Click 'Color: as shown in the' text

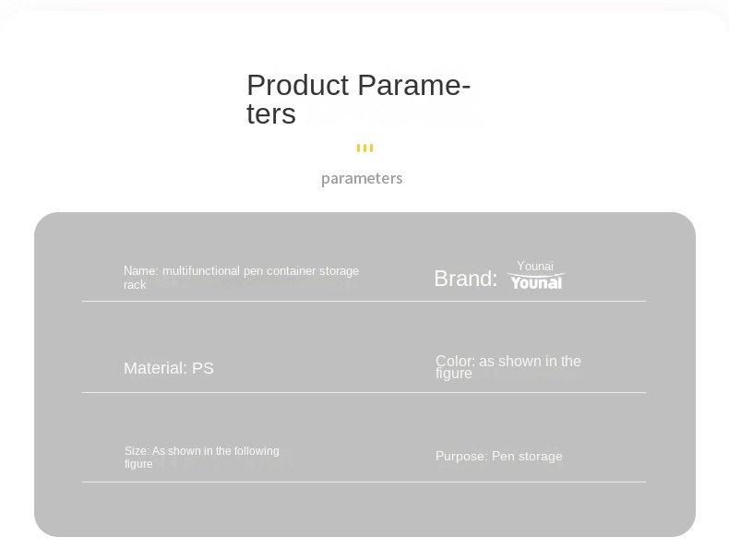508,361
